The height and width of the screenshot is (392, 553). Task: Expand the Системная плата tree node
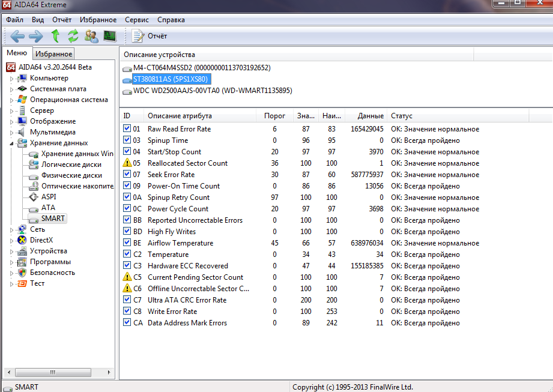click(x=11, y=89)
